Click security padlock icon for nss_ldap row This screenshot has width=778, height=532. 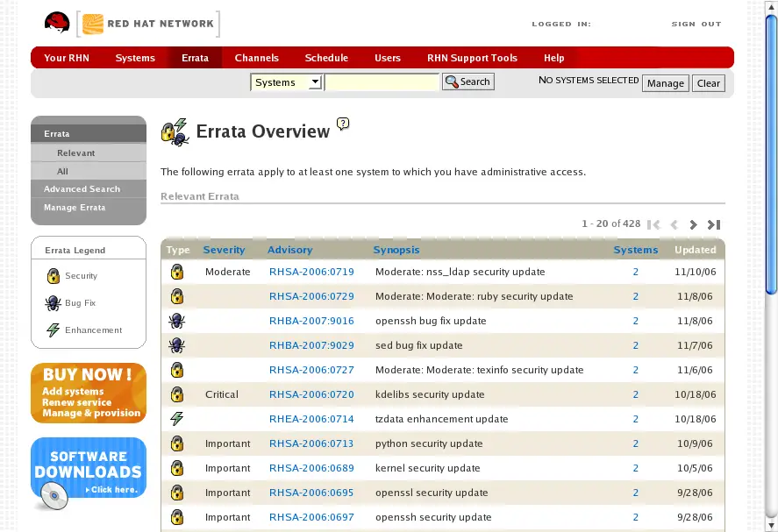177,272
